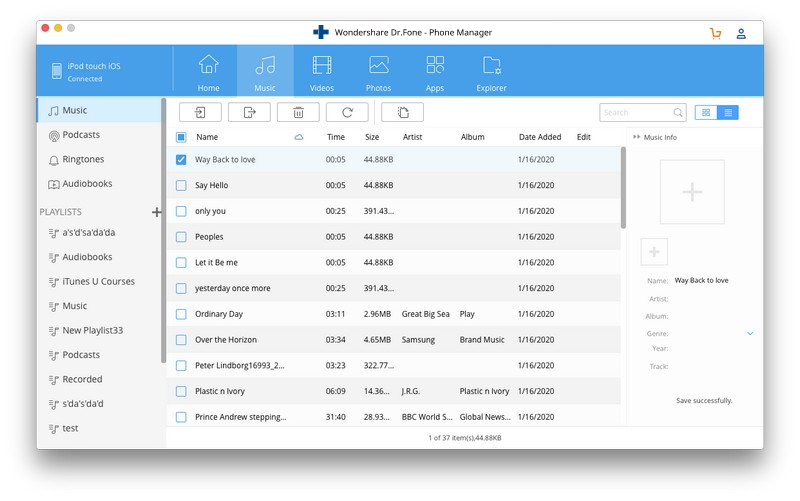The image size is (800, 501).
Task: Open the Recorded playlist
Action: [x=99, y=380]
